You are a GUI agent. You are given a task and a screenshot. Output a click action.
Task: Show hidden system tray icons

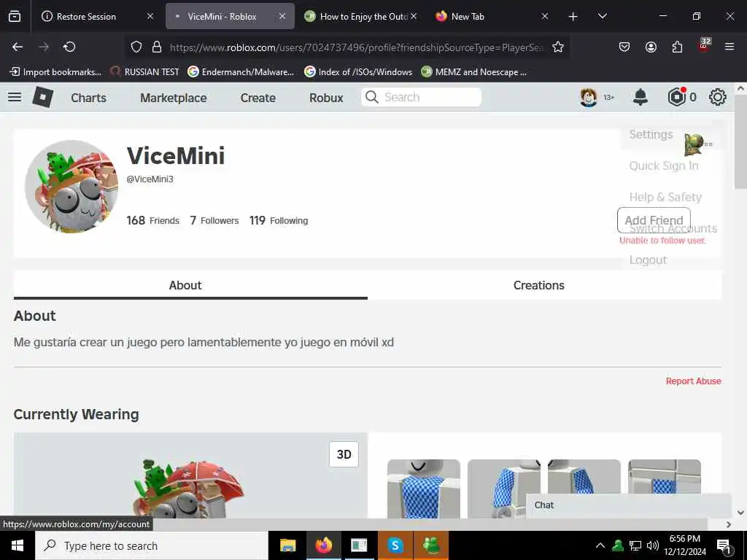[600, 545]
